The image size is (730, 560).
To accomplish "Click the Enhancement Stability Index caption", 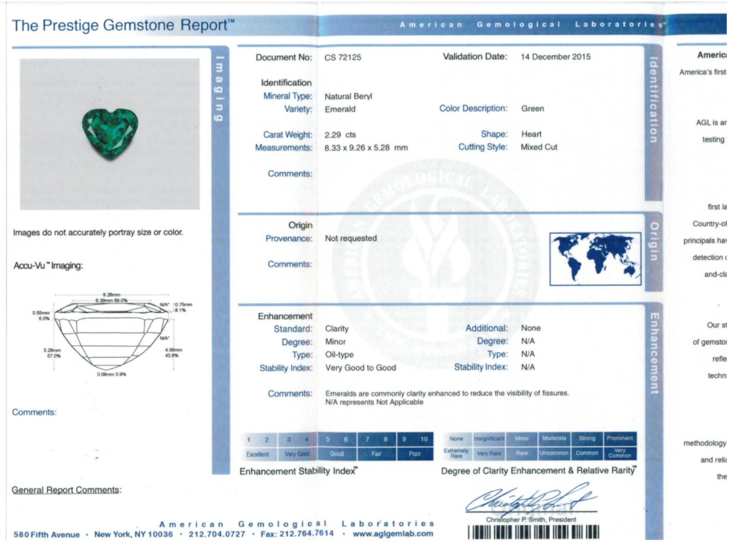I will click(299, 471).
